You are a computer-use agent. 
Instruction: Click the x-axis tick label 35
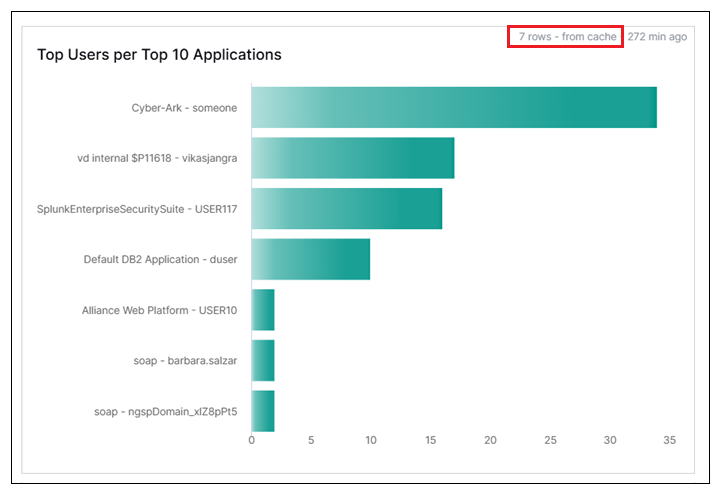(x=670, y=440)
